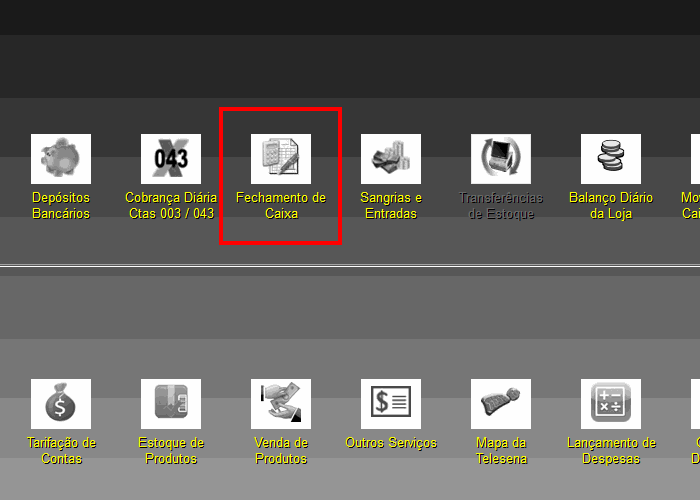Click the 'Balanço Diário da Loja' label
This screenshot has width=700, height=500.
tap(611, 206)
